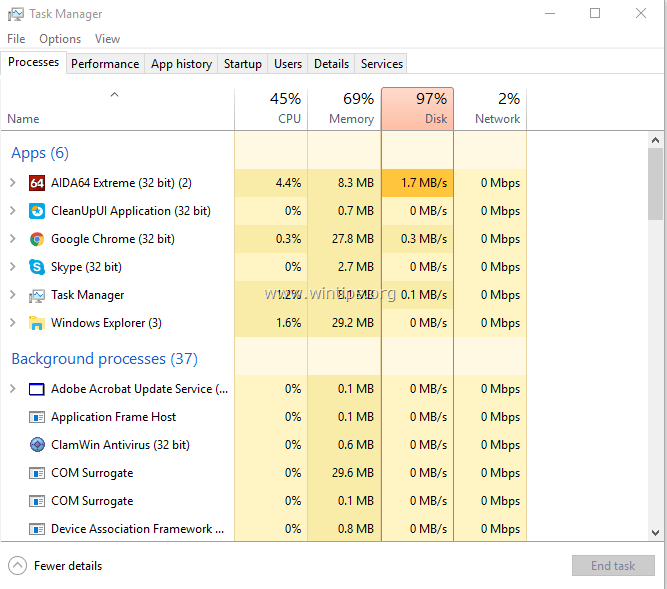Click the Application Frame Host icon

pos(37,417)
